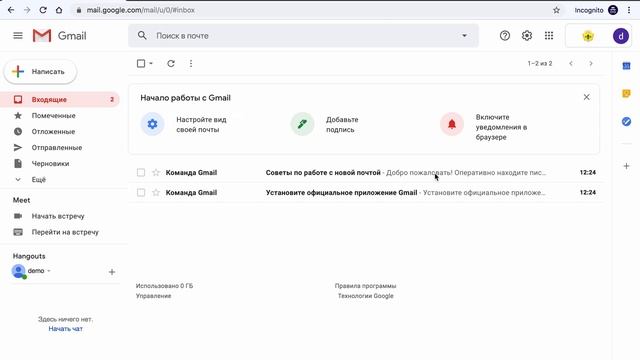Click the yellow badge icon beside avatar
Screen dimensions: 640x360
click(x=588, y=36)
